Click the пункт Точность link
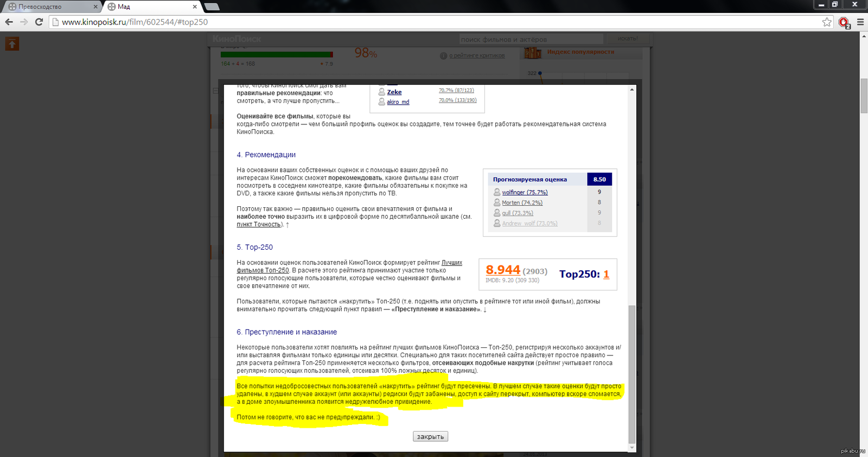Screen dimensions: 868x457 (x=259, y=224)
